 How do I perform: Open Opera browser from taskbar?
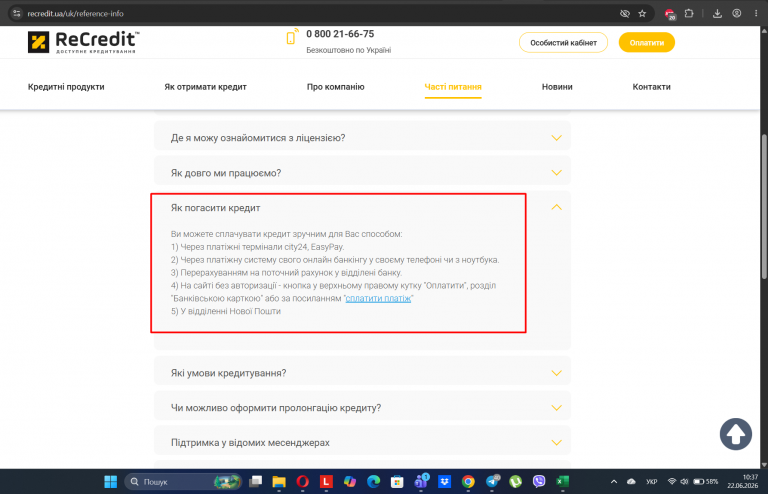coord(303,482)
